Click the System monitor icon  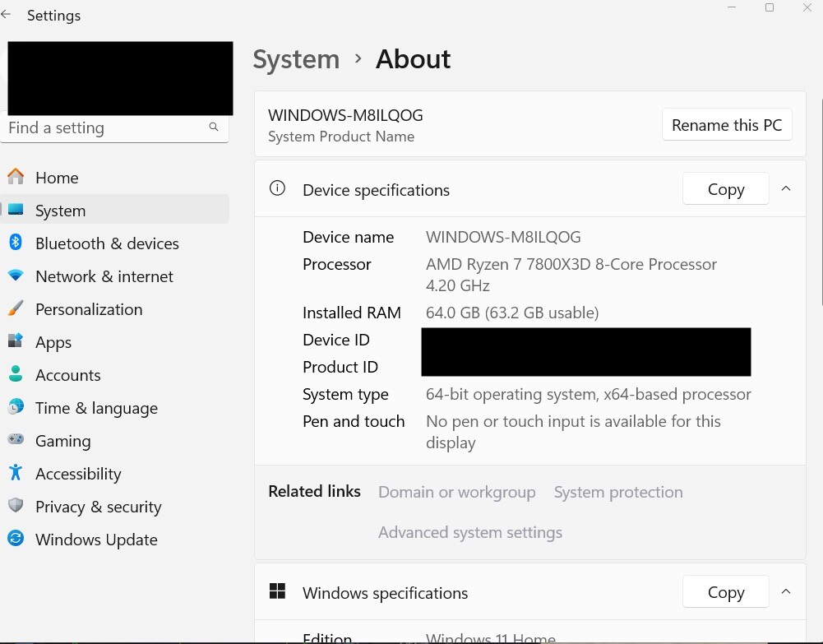pyautogui.click(x=16, y=210)
